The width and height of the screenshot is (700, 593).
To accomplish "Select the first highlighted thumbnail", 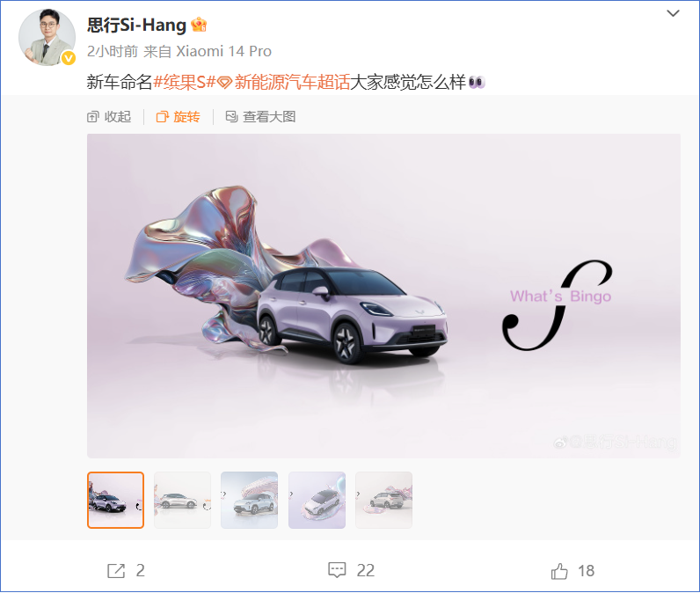I will pyautogui.click(x=115, y=500).
